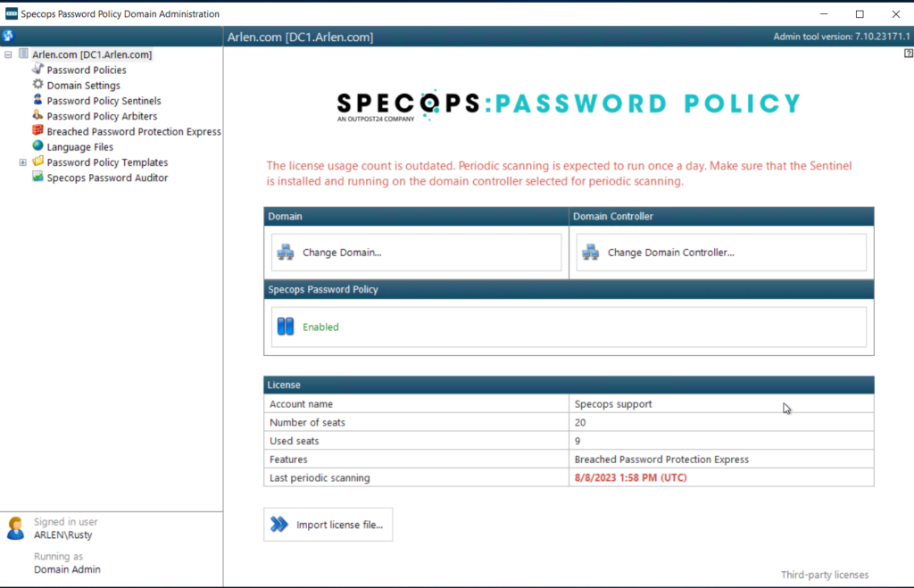Click Change Domain Controller... button

[721, 253]
